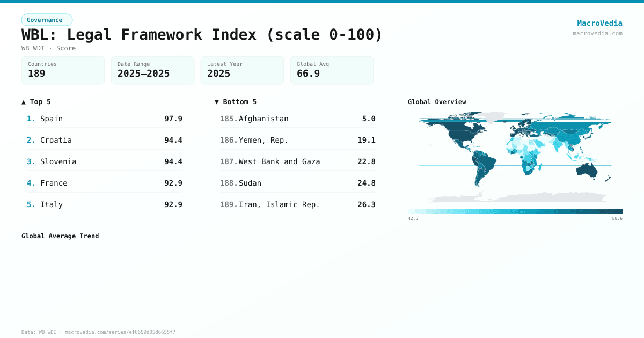Image resolution: width=644 pixels, height=338 pixels.
Task: Click the legend minimum value 42.5
Action: coord(413,218)
